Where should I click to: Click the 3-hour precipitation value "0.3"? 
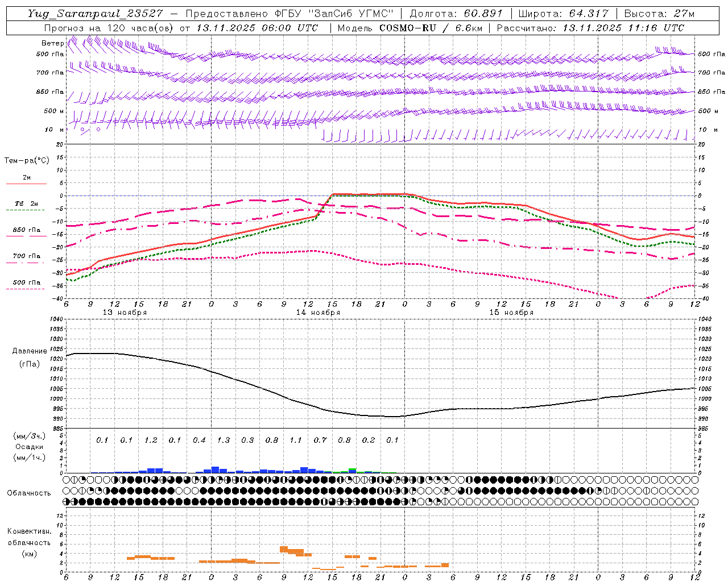tap(247, 440)
